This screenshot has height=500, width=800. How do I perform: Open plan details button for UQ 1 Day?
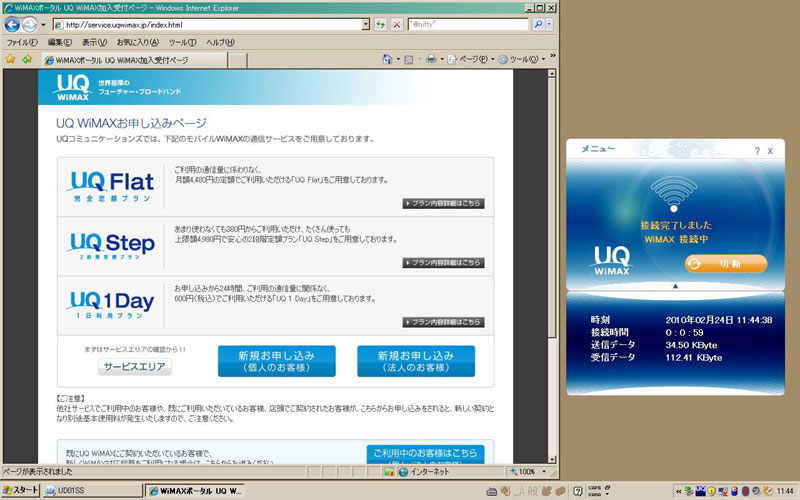pyautogui.click(x=443, y=322)
